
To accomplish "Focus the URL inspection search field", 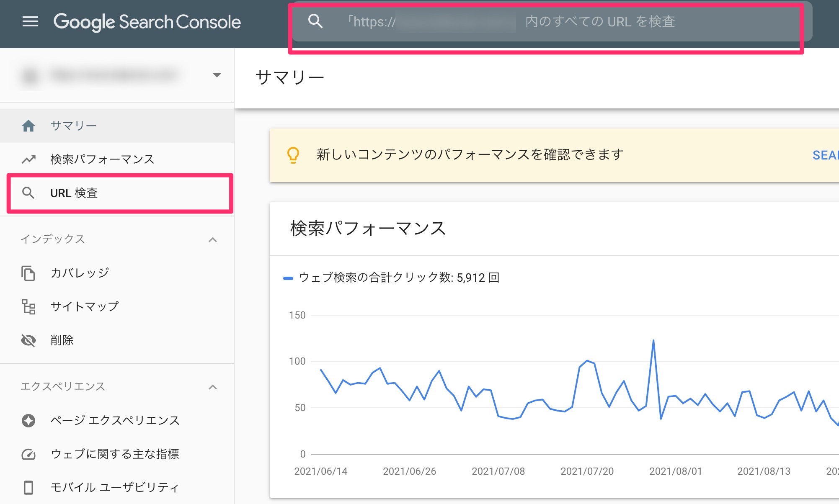I will tap(552, 21).
